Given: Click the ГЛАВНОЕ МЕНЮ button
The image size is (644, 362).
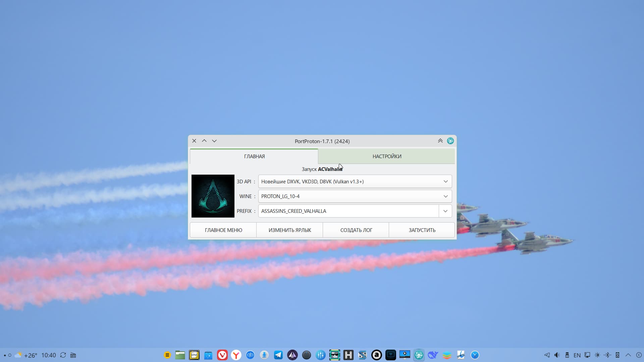Looking at the screenshot, I should (223, 230).
